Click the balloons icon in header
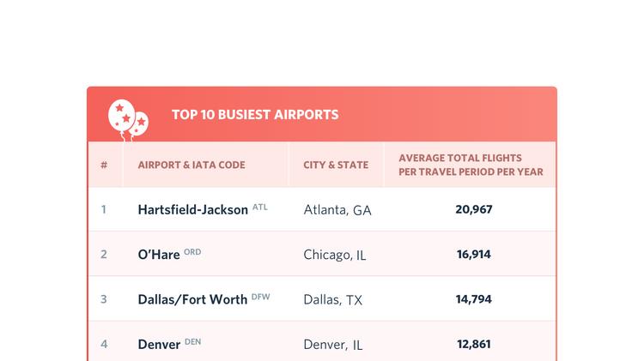 point(128,120)
